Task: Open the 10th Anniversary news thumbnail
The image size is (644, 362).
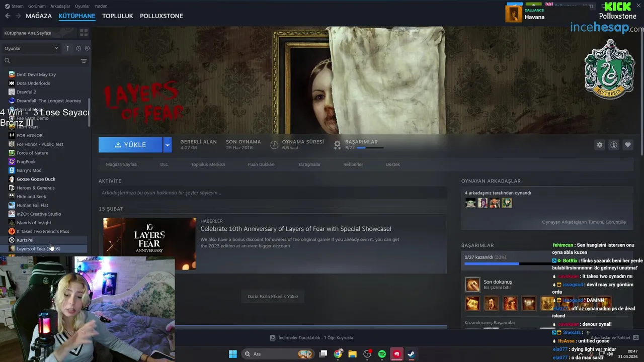Action: tap(149, 244)
